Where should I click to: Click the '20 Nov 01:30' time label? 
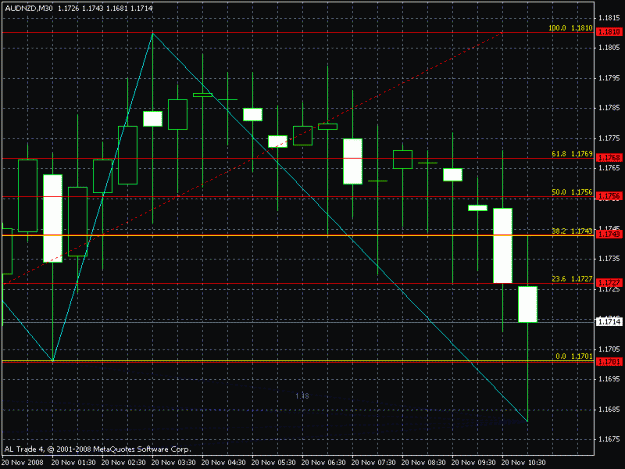pyautogui.click(x=73, y=463)
